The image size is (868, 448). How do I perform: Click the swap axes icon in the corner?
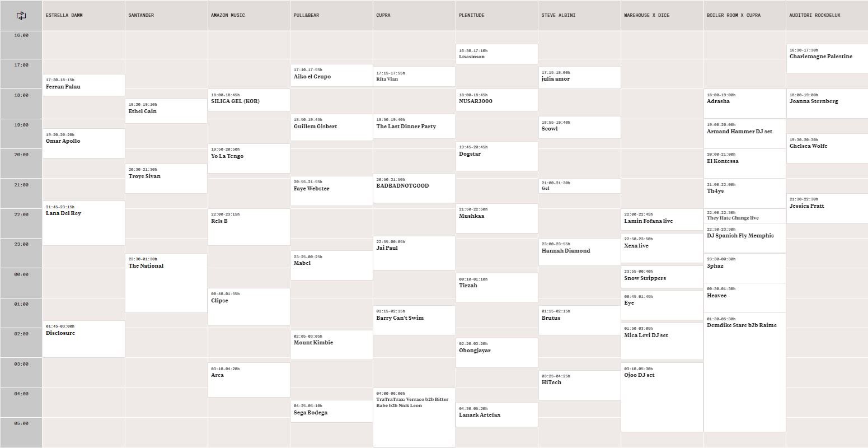(x=21, y=16)
